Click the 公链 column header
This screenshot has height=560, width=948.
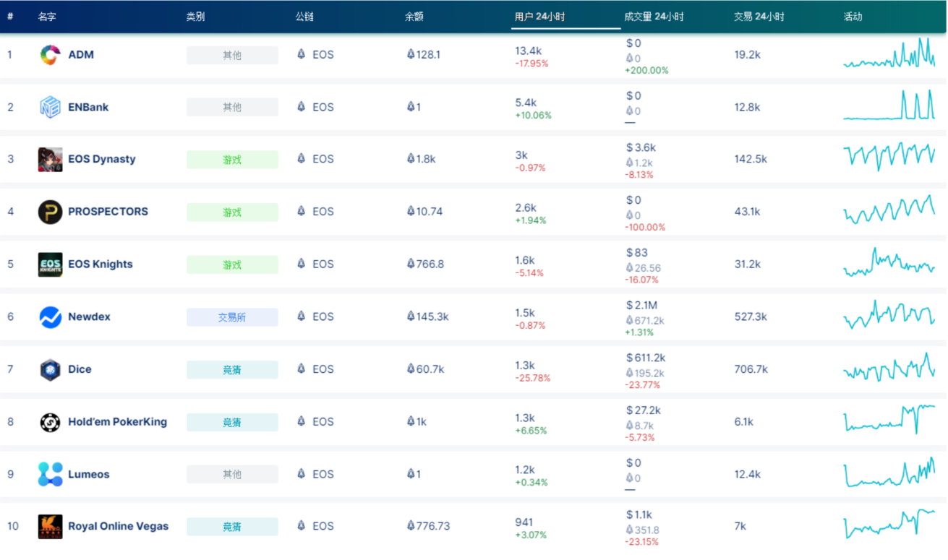point(304,17)
